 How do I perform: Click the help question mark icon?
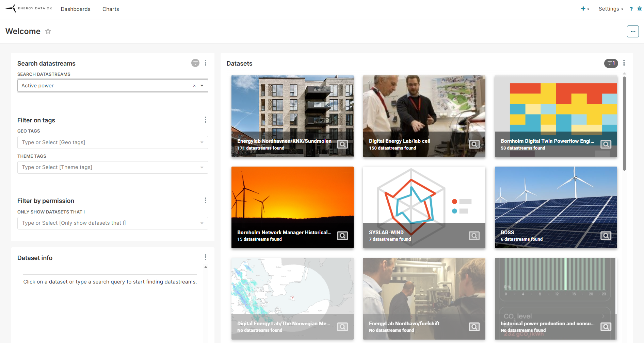point(631,9)
